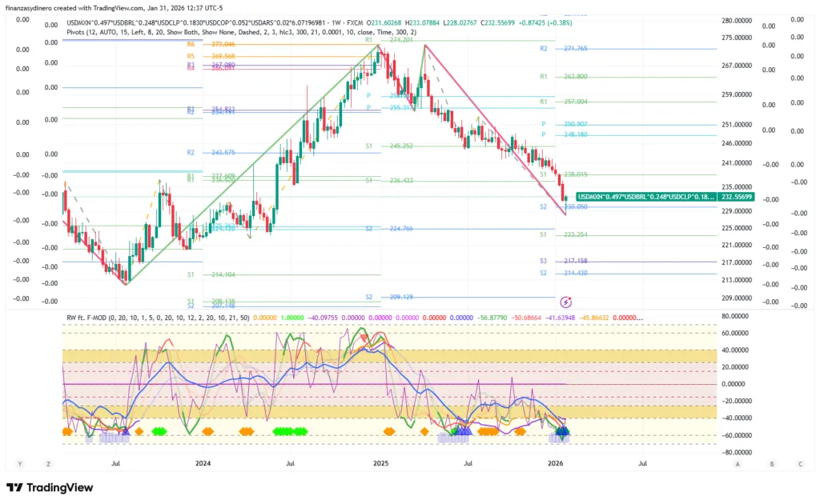Select the Y scale letter marker

coord(19,464)
